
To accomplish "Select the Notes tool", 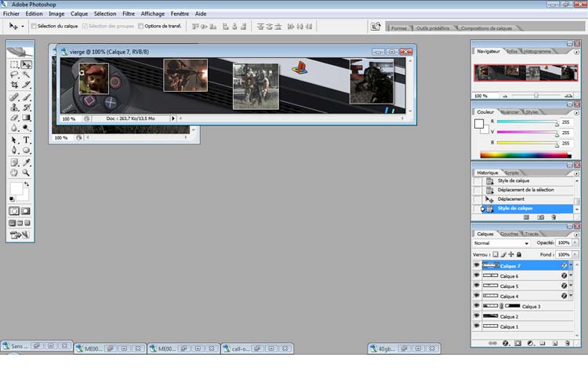I will (14, 162).
